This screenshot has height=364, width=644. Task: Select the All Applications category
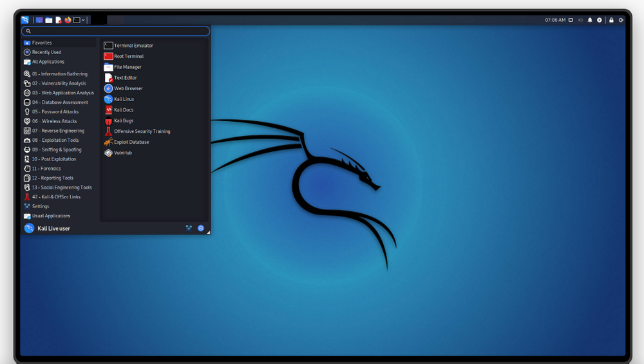[x=59, y=62]
